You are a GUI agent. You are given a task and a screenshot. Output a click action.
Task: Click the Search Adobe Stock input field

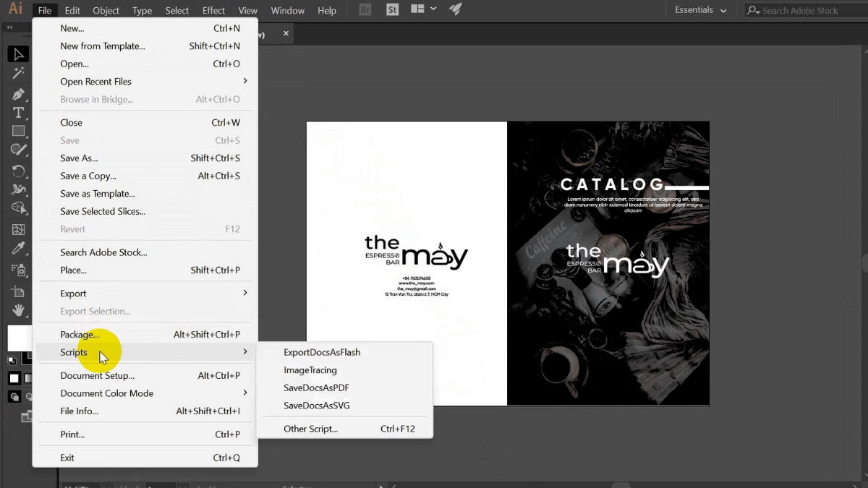coord(806,10)
